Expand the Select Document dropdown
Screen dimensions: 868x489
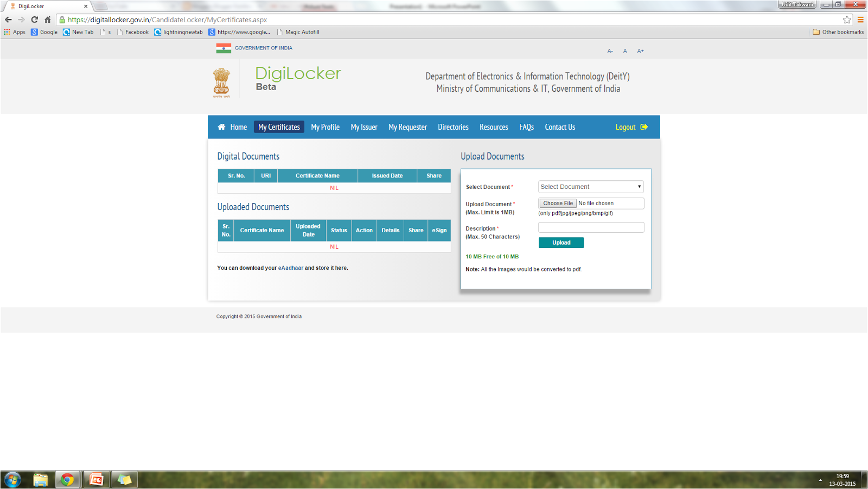pos(591,187)
